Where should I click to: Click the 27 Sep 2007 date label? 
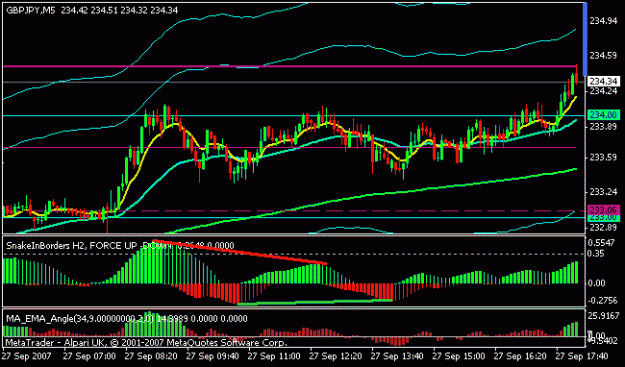click(27, 356)
